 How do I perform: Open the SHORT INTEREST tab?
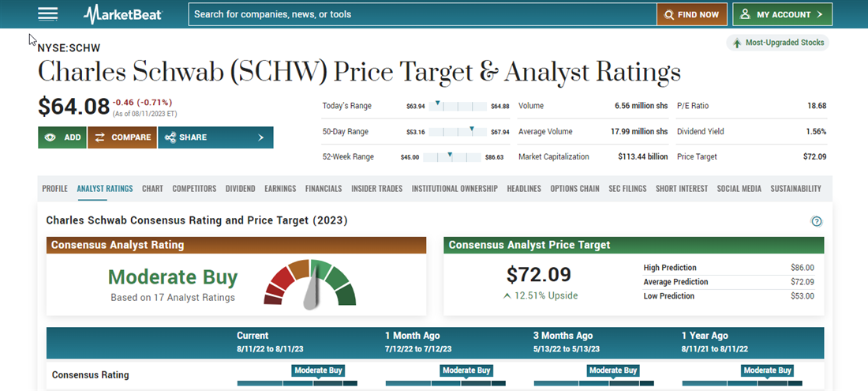pyautogui.click(x=682, y=188)
